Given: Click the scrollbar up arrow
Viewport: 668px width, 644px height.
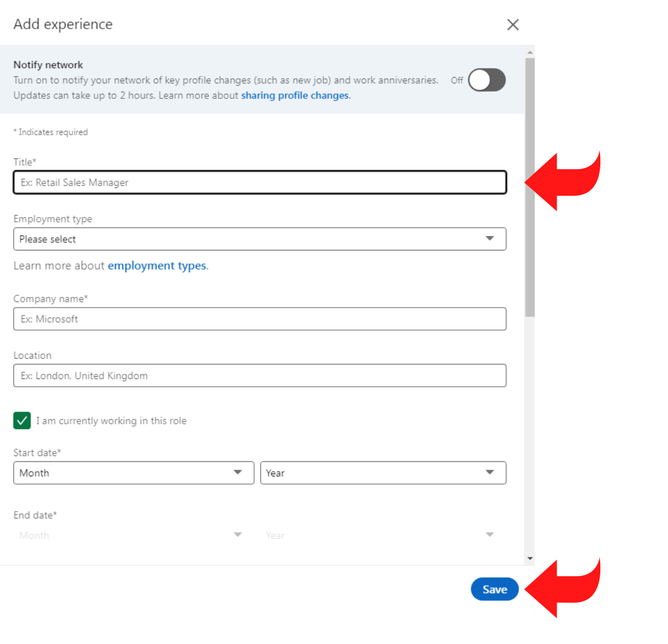Looking at the screenshot, I should coord(530,50).
